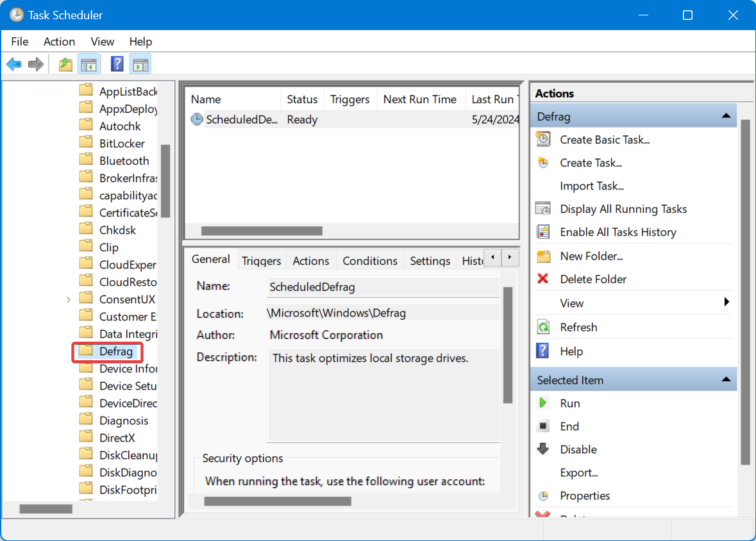This screenshot has width=756, height=541.
Task: Click the Delete Folder action
Action: (x=593, y=279)
